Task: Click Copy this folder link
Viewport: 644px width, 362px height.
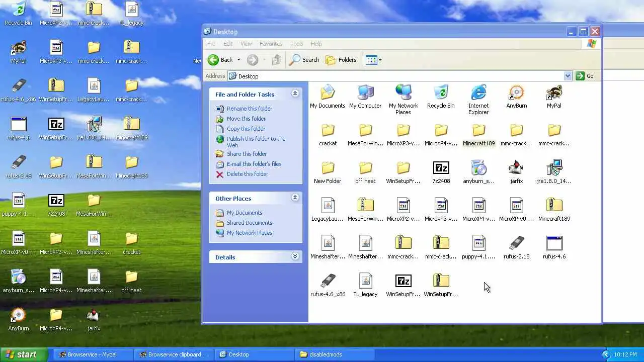Action: point(246,129)
